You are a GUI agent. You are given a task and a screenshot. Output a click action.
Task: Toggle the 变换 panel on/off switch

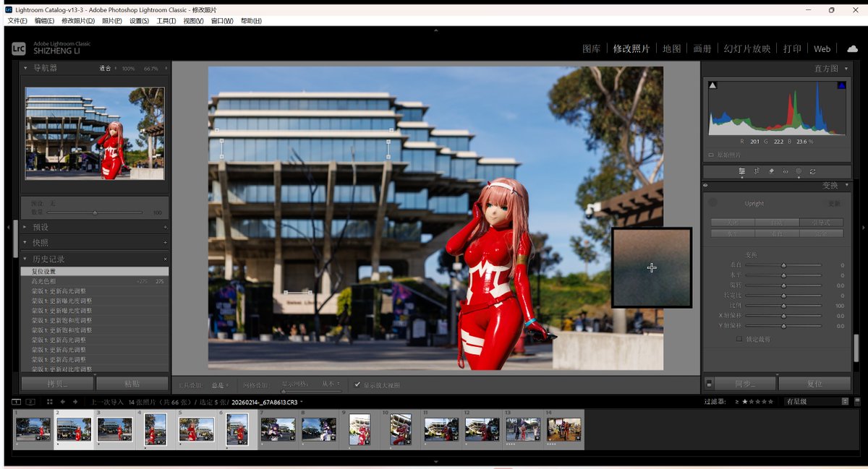tap(707, 186)
